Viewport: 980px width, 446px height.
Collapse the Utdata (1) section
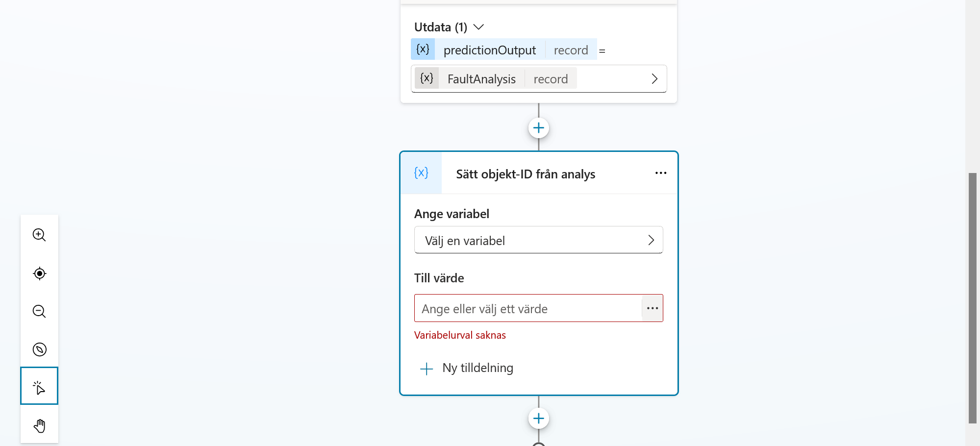[478, 27]
